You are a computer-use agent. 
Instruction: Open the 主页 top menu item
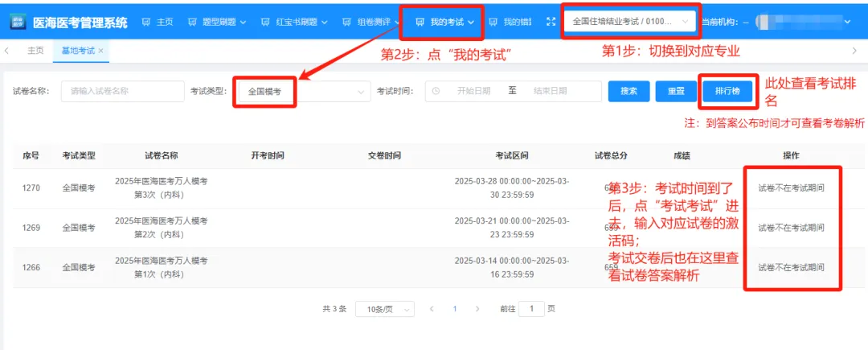pos(158,23)
